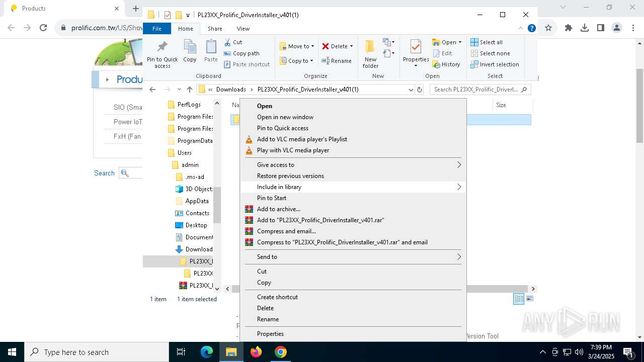
Task: Select the Contacts folder in tree
Action: pos(191,213)
